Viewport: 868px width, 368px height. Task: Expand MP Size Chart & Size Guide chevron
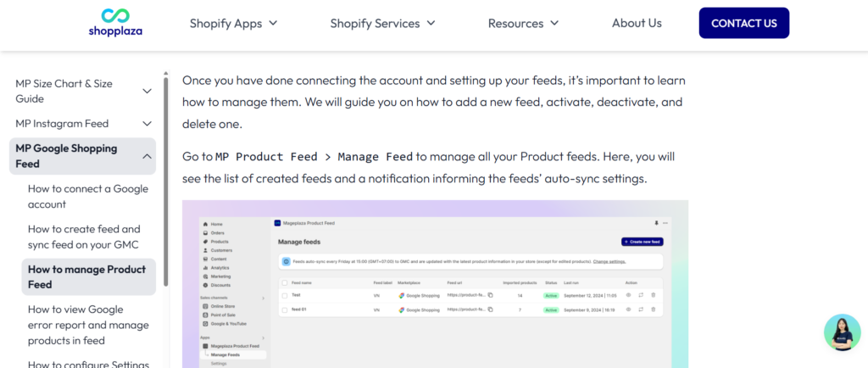point(147,92)
